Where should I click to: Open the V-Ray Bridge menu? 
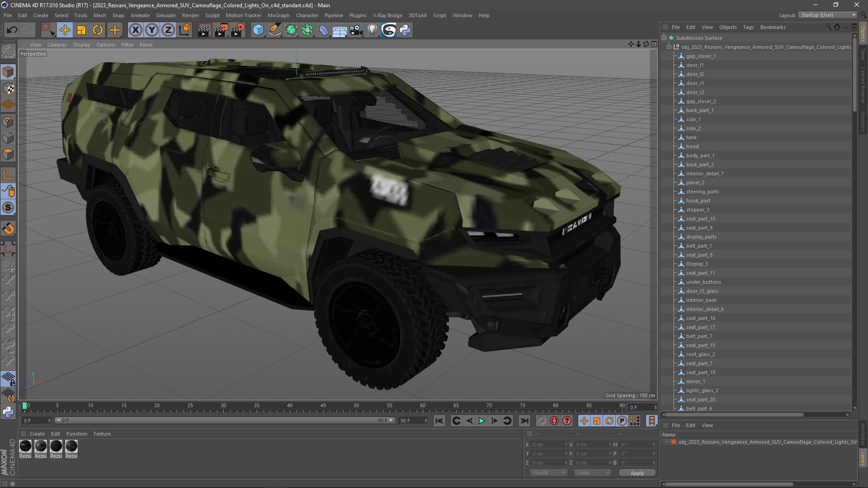click(387, 15)
